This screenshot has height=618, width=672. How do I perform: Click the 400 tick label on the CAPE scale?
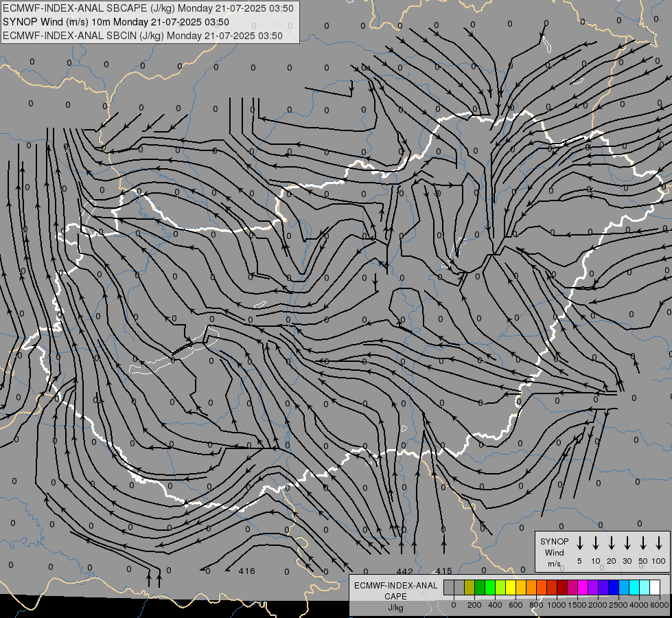[495, 605]
